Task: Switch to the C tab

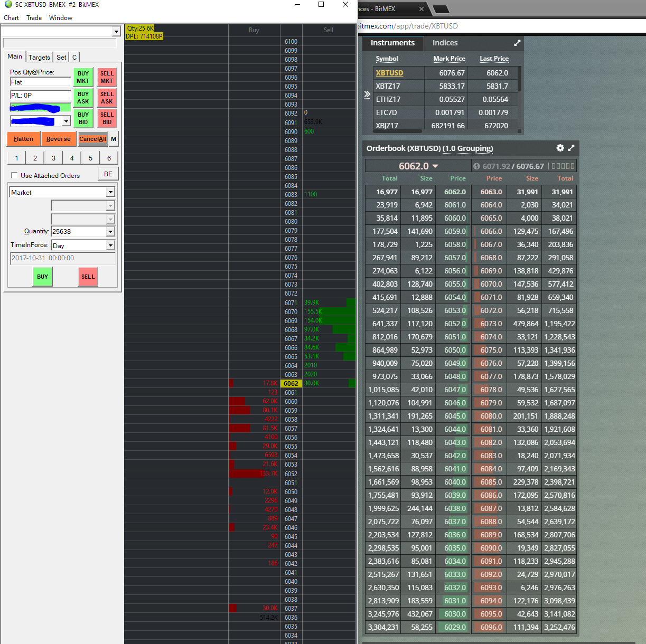Action: [74, 57]
